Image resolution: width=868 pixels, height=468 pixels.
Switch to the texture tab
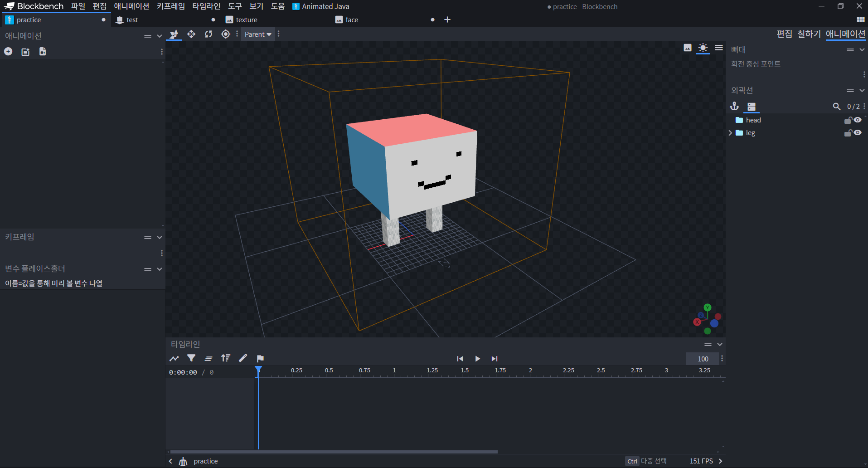click(247, 20)
